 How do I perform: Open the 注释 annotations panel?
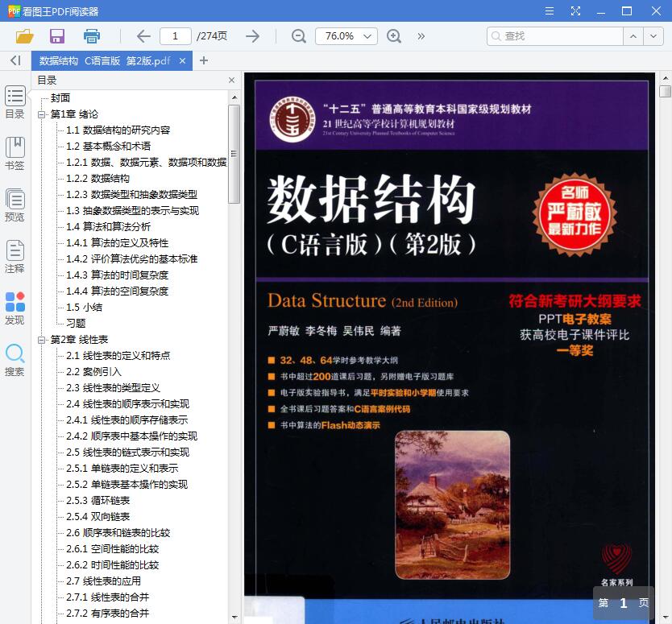point(15,256)
